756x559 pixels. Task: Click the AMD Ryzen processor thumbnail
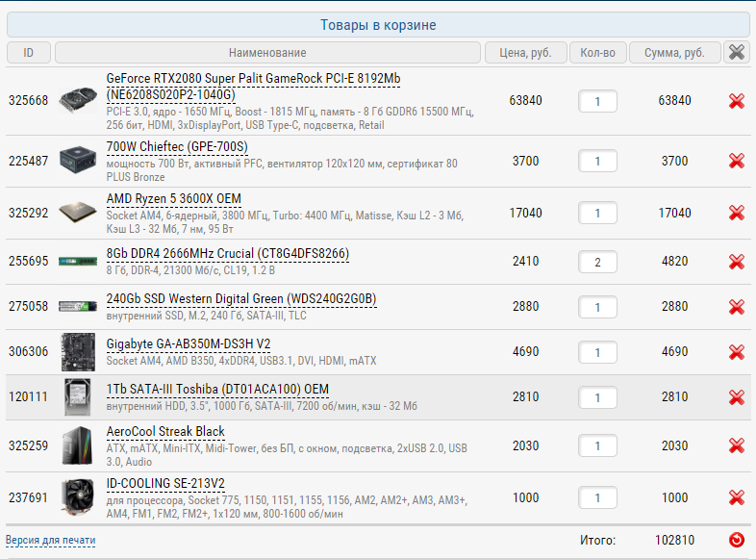[78, 213]
